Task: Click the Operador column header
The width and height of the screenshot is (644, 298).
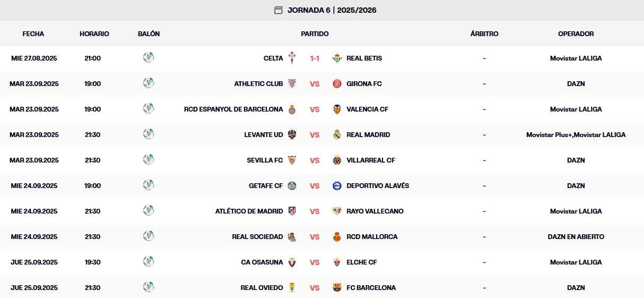Action: 576,33
